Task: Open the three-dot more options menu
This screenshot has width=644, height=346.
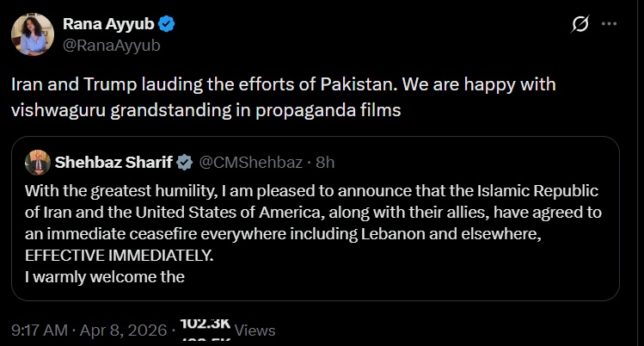Action: (x=610, y=25)
